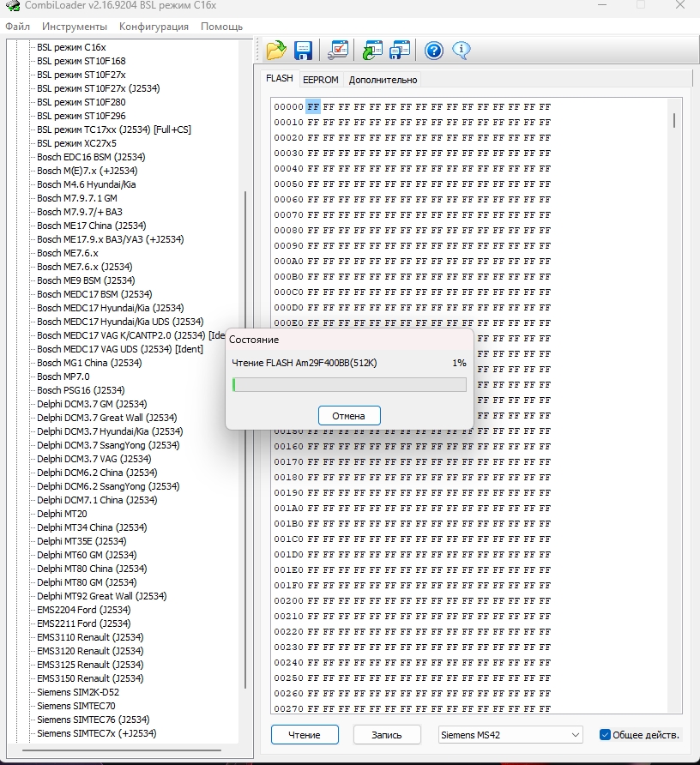Screen dimensions: 700x765
Task: Toggle the 'Общее действ.' checkbox
Action: (x=605, y=735)
